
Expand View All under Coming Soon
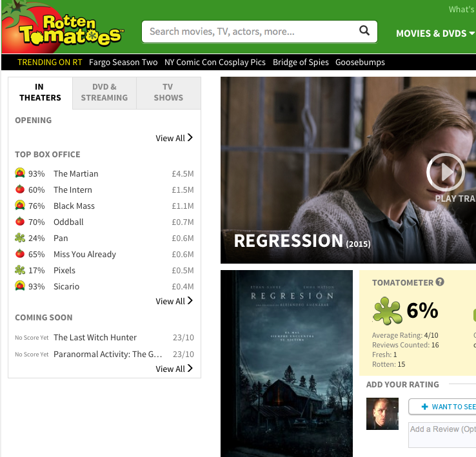pyautogui.click(x=174, y=369)
